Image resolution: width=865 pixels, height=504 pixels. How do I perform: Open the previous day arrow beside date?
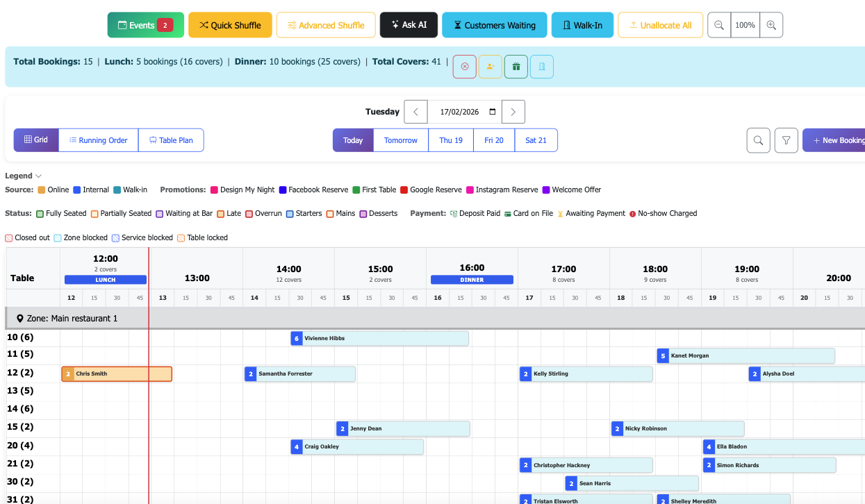pos(415,111)
